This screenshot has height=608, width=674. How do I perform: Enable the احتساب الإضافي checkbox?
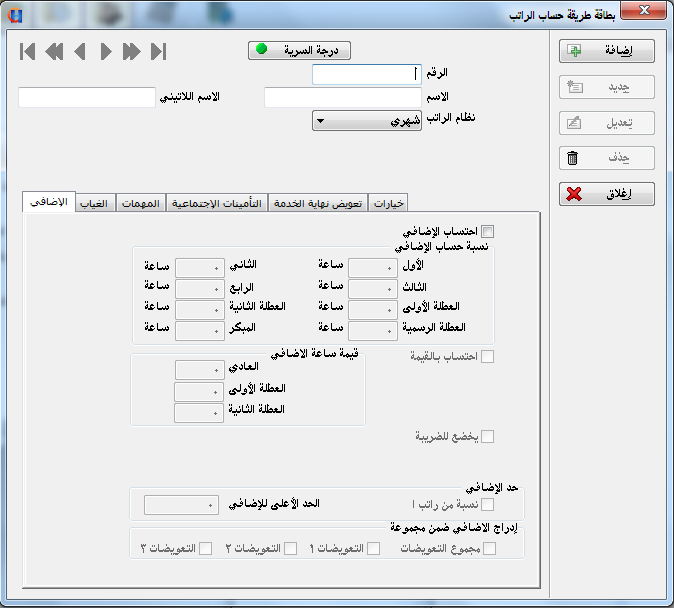[x=487, y=231]
